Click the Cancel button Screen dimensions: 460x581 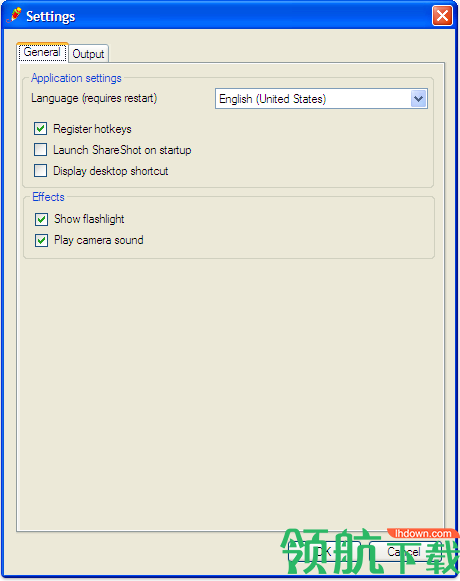[404, 552]
